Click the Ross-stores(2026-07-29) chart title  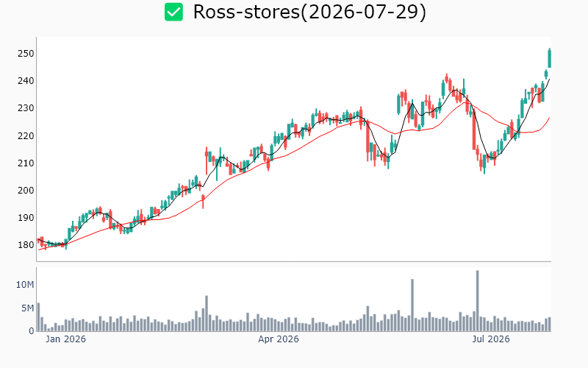pos(309,12)
